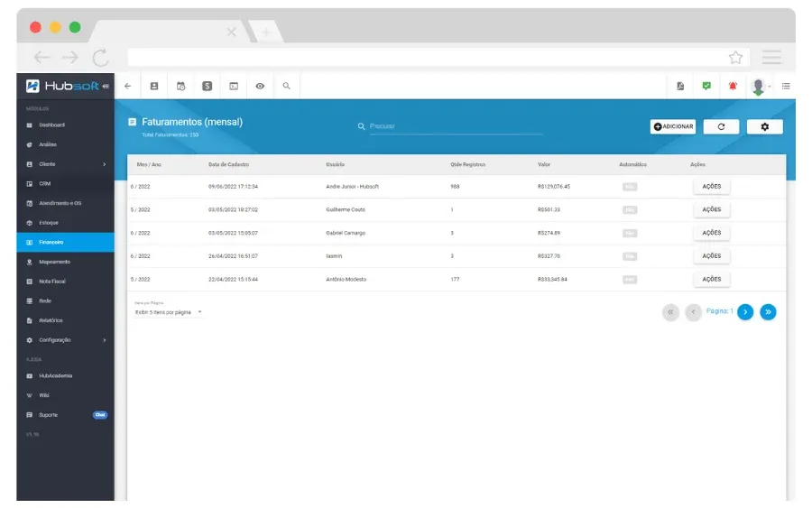Sort by Usuário column header
The height and width of the screenshot is (508, 812).
pos(335,165)
